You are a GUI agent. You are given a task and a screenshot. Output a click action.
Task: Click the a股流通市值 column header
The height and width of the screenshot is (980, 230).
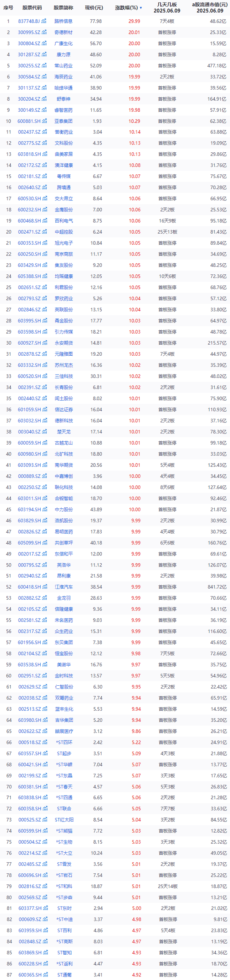tap(209, 5)
